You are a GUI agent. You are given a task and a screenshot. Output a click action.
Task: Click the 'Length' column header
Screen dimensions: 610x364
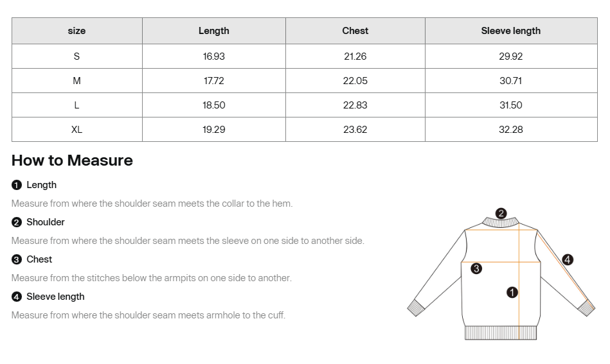pyautogui.click(x=214, y=31)
